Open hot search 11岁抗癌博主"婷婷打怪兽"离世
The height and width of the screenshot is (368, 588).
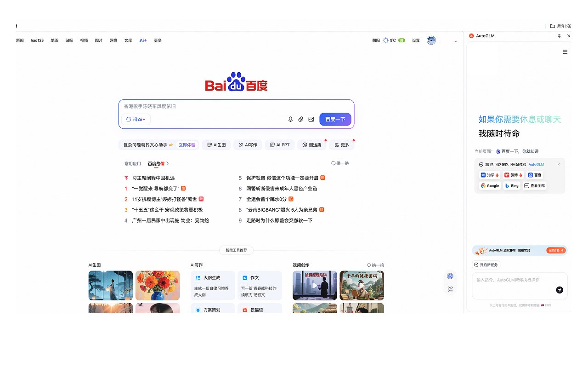point(164,199)
